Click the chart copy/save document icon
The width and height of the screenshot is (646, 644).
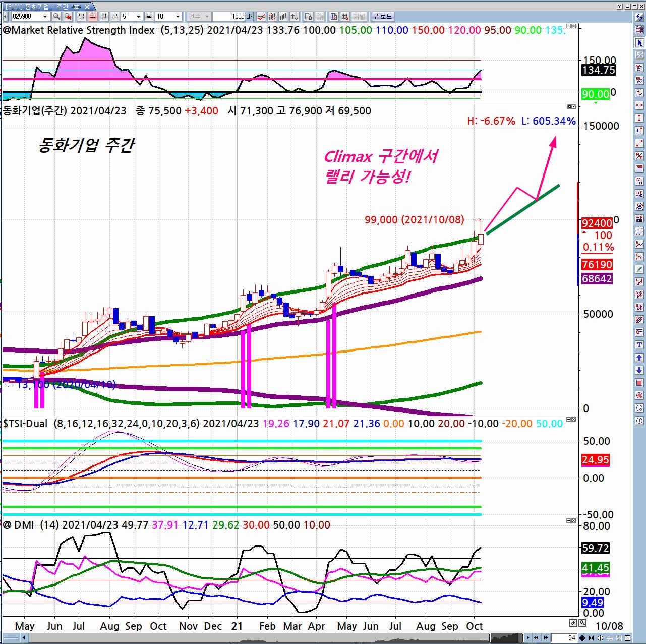(x=308, y=17)
